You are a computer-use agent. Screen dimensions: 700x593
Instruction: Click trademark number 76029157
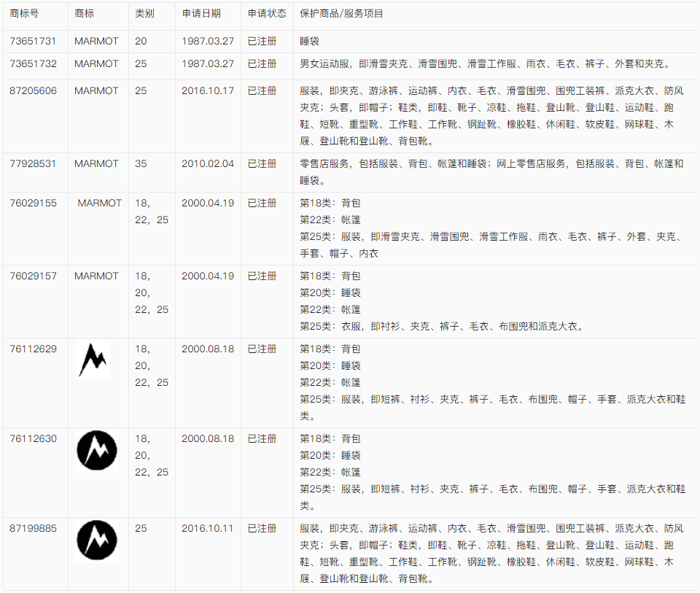coord(33,276)
